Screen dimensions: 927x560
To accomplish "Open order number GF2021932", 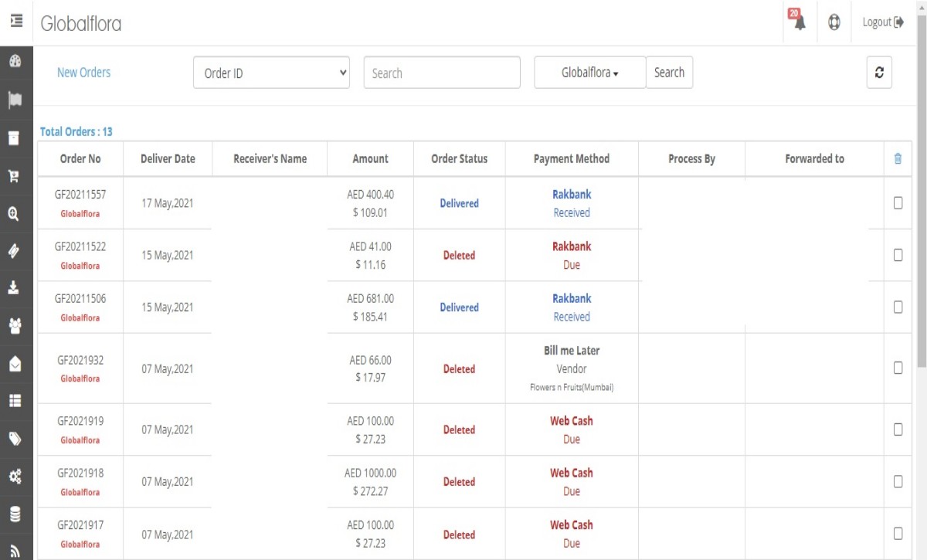I will coord(80,360).
